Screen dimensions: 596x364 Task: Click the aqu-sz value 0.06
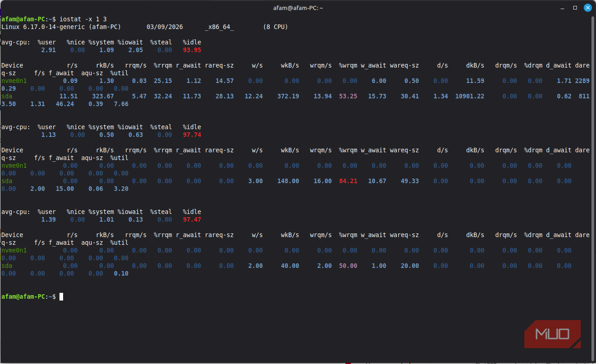pos(96,189)
